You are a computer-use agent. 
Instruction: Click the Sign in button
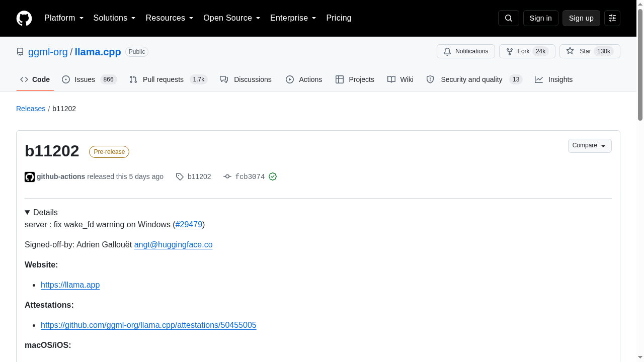tap(541, 18)
